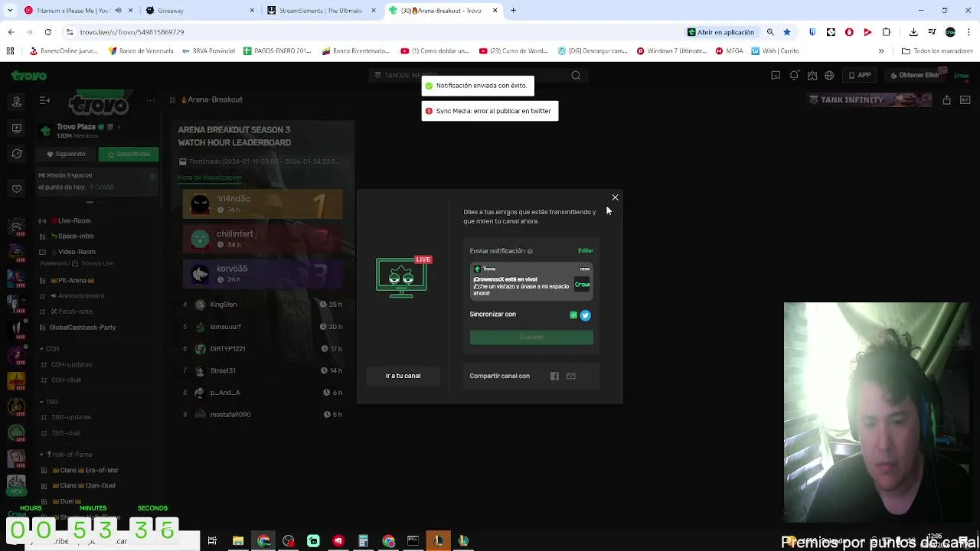Open the Chrome extensions puzzle icon
This screenshot has height=551, width=980.
(887, 32)
